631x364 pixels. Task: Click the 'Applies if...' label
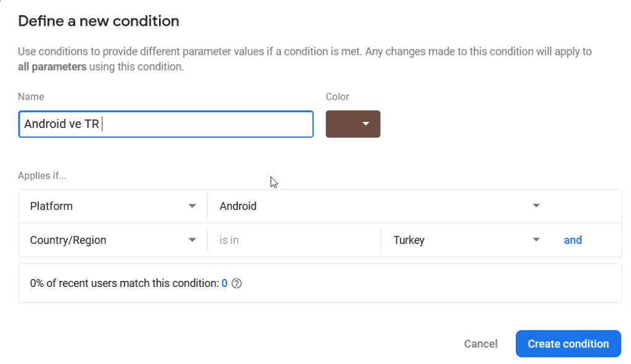[x=42, y=176]
